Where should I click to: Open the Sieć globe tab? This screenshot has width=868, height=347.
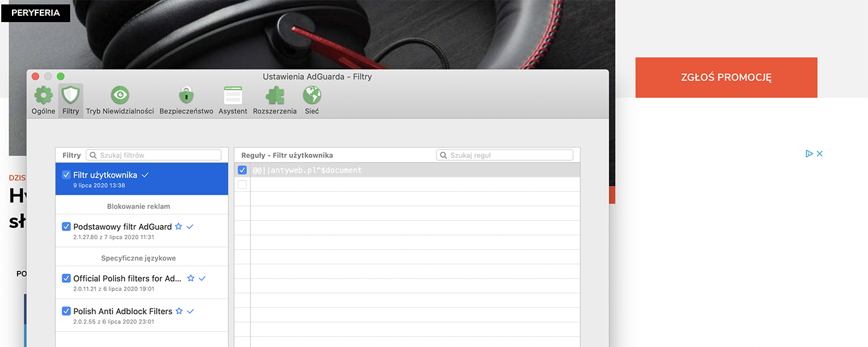point(312,100)
